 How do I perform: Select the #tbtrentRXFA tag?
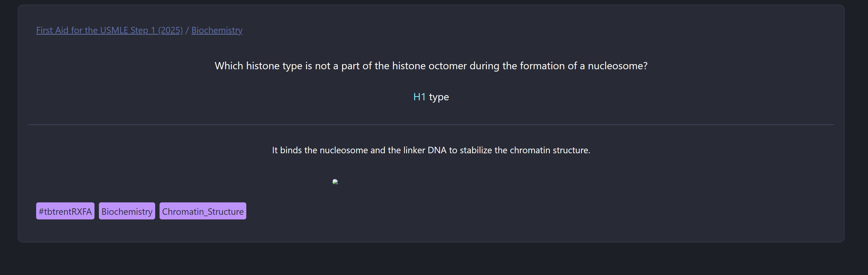point(65,211)
